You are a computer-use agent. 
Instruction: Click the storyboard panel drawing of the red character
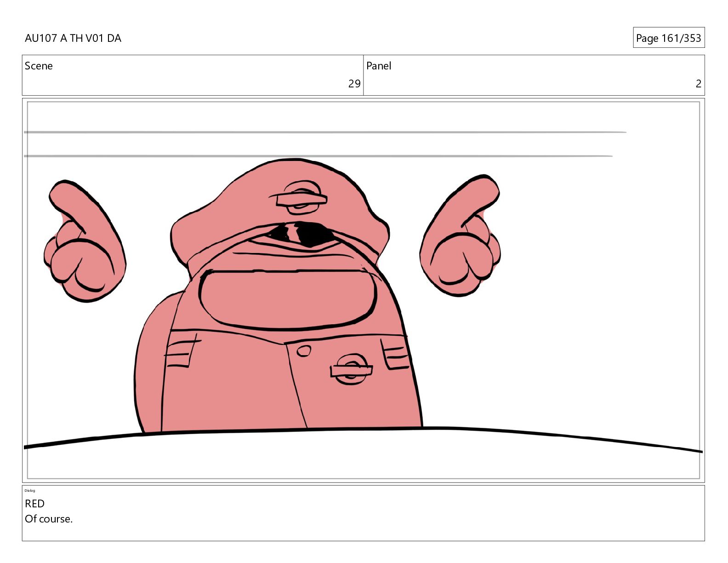[x=363, y=290]
